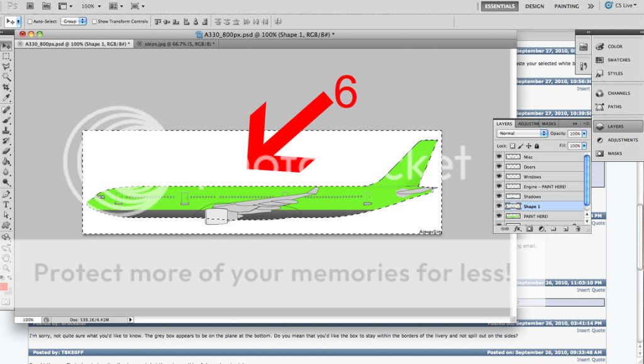Launch Adobe Bridge from the application bar
This screenshot has height=364, width=644.
pyautogui.click(x=30, y=6)
